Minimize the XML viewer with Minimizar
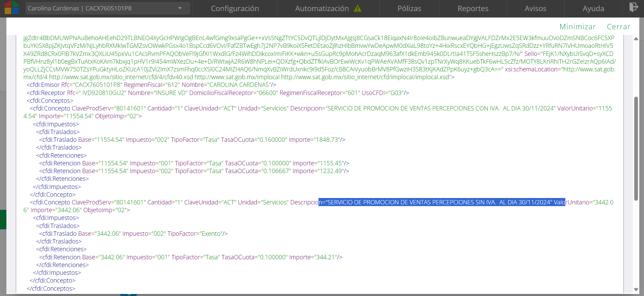 [x=577, y=27]
